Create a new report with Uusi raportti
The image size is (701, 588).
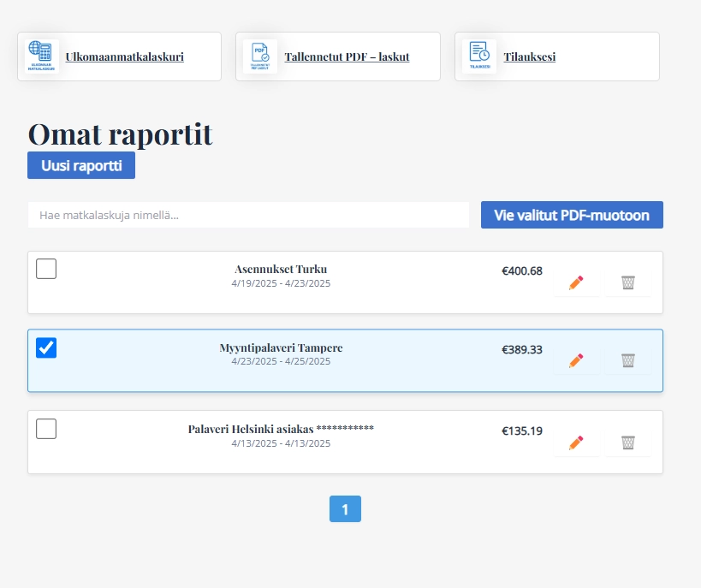[81, 165]
